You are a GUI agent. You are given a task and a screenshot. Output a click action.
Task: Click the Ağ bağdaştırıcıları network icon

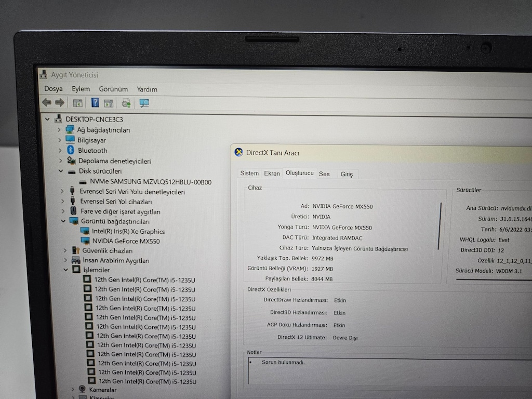70,129
